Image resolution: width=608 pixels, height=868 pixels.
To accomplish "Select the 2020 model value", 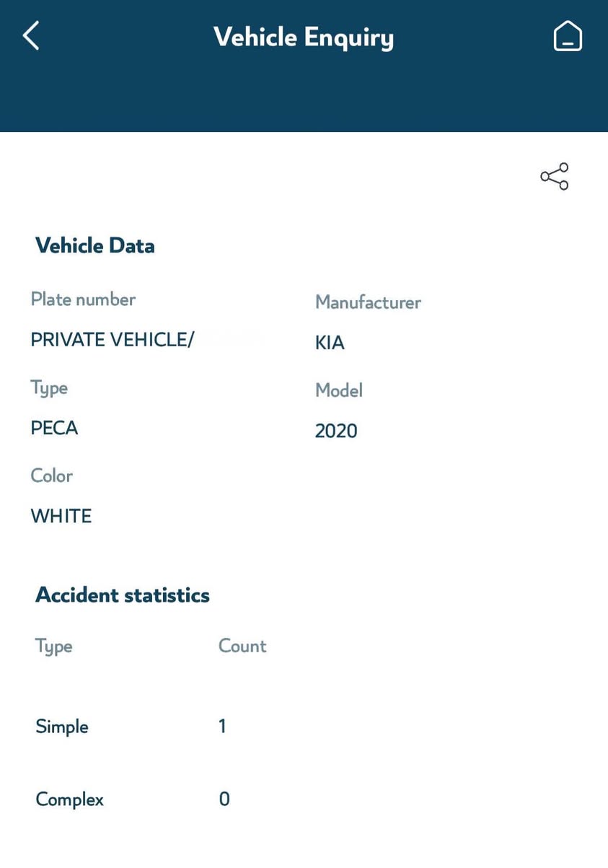I will pyautogui.click(x=336, y=431).
